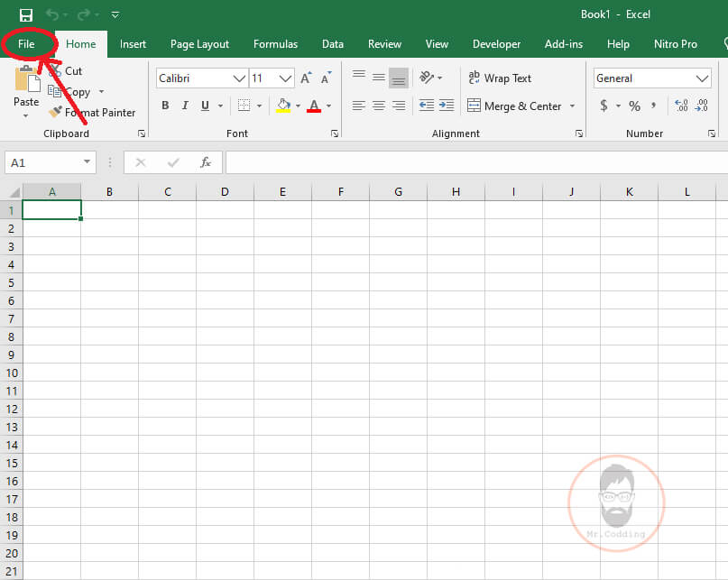Expand the General number format dropdown
This screenshot has width=728, height=580.
[x=703, y=78]
